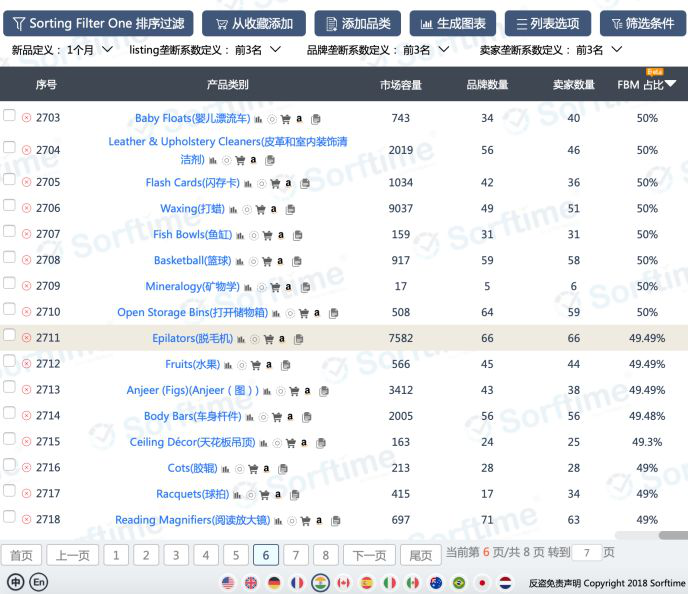Switch to the United Kingdom flag marketplace
Image resolution: width=688 pixels, height=594 pixels.
251,583
